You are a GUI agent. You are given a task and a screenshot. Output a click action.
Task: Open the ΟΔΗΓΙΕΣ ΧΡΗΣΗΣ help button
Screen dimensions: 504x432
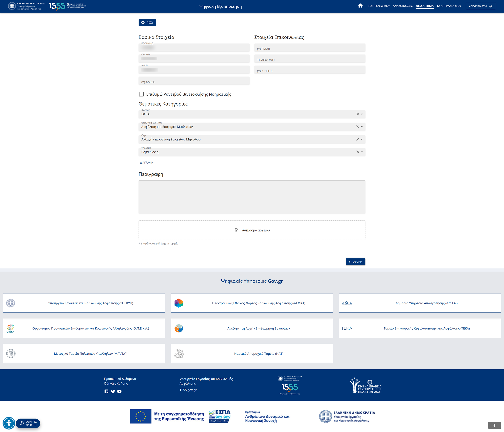28,423
